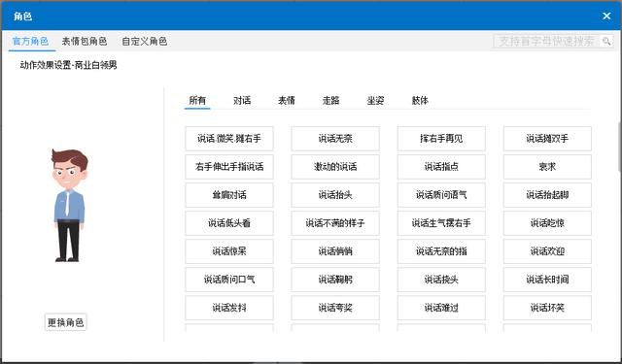
Task: Choose the 说话鞠躬 action
Action: (x=335, y=280)
